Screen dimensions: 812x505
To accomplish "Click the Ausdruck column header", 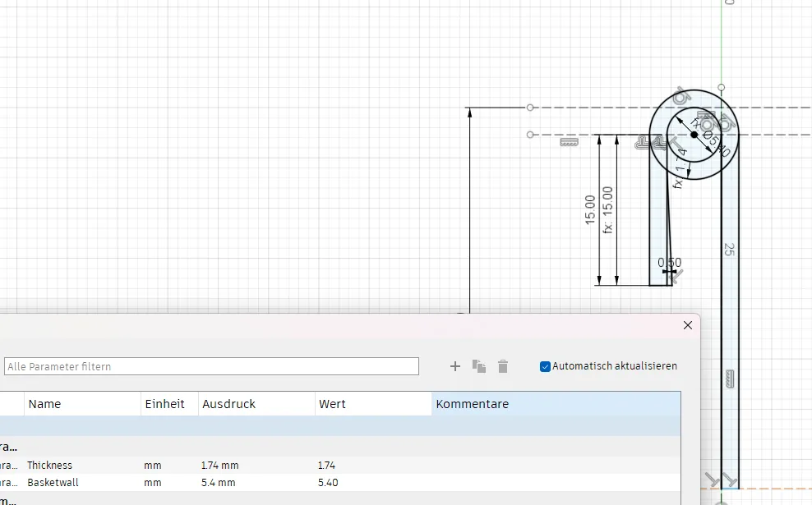I will pyautogui.click(x=256, y=404).
